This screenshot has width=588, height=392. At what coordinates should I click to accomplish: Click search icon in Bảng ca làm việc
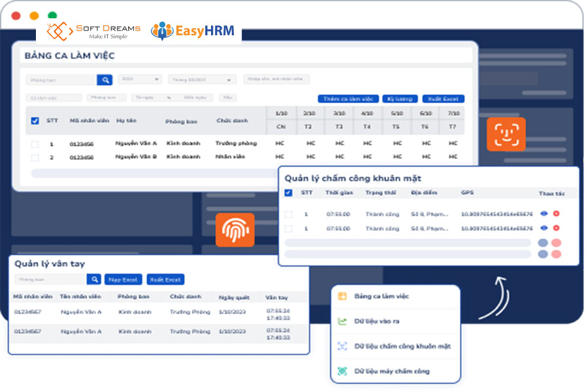point(105,80)
